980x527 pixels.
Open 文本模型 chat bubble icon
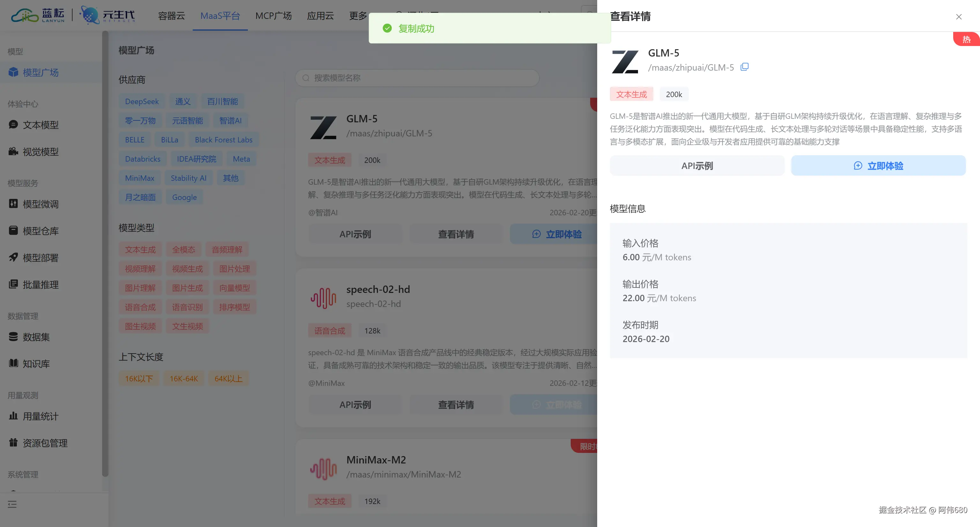[x=13, y=125]
